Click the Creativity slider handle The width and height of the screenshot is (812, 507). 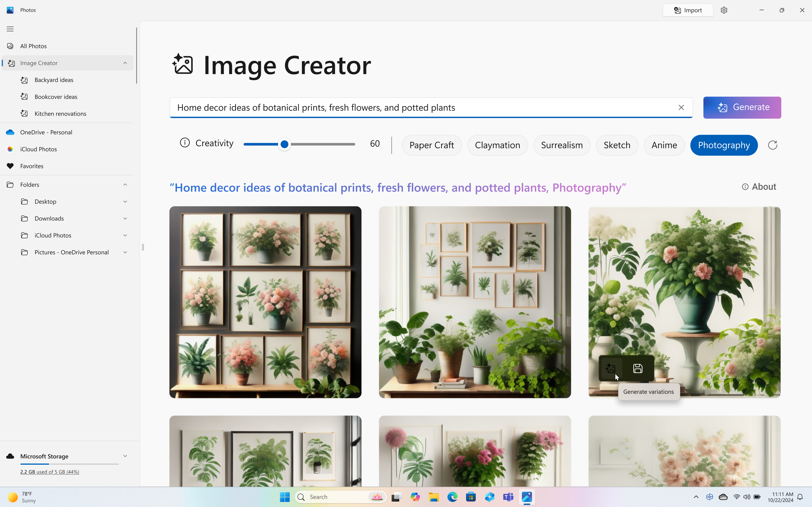284,144
